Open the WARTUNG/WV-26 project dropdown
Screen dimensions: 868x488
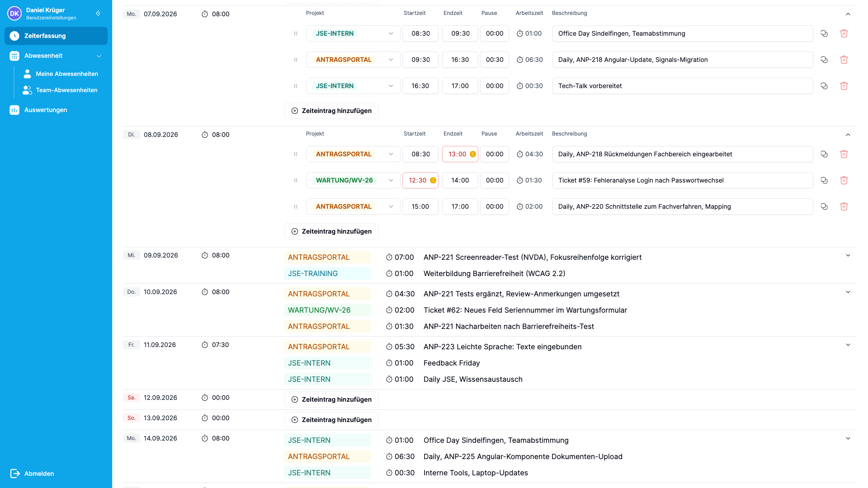pos(354,180)
